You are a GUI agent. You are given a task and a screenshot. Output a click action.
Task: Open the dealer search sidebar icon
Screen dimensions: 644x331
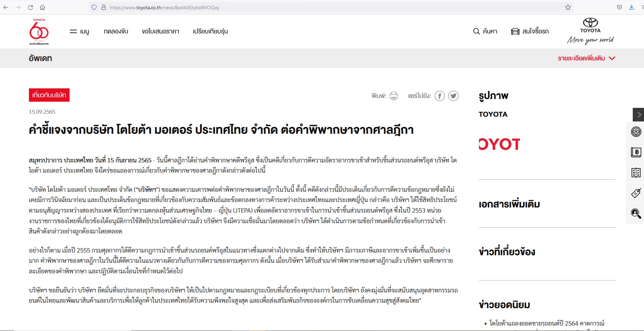point(636,214)
